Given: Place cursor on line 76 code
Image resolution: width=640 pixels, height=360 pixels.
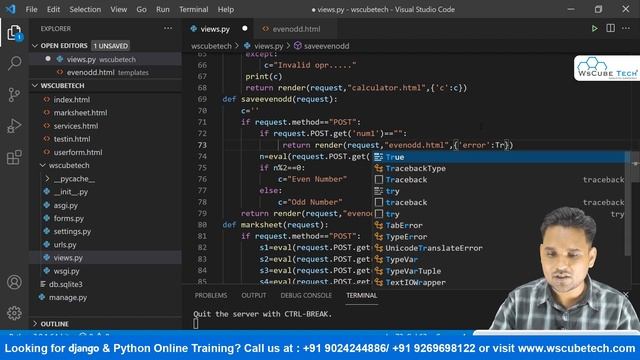Looking at the screenshot, I should pyautogui.click(x=312, y=179).
